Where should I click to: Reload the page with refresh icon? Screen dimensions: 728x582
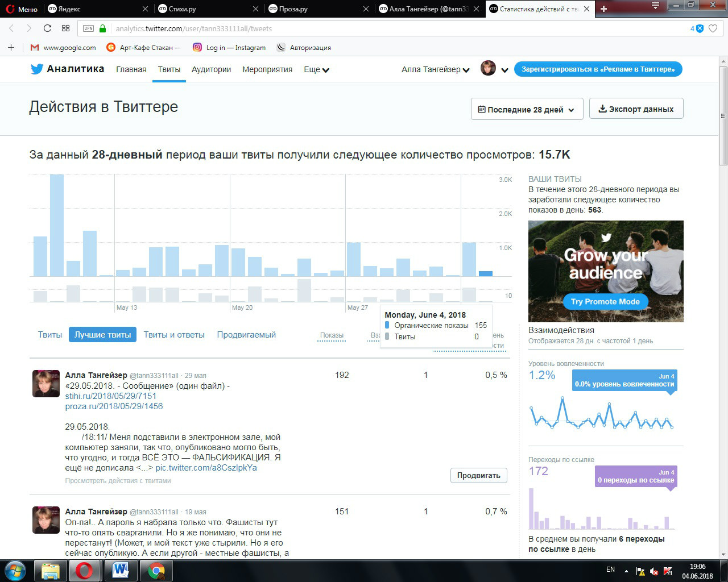point(48,28)
